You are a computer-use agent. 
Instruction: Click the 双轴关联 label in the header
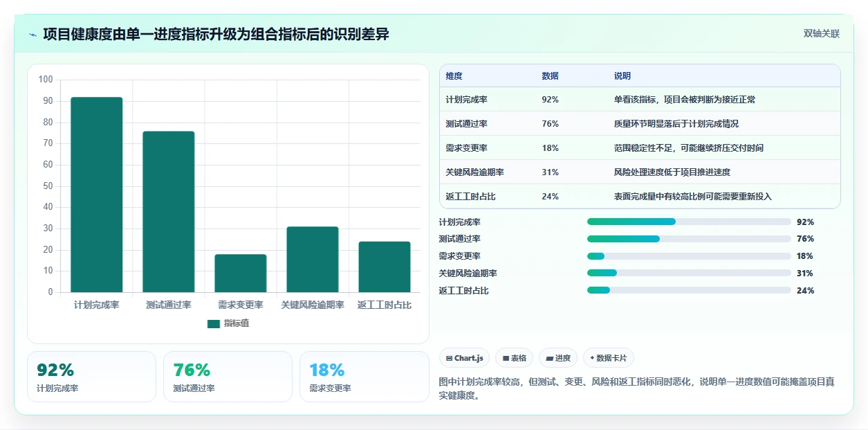point(821,34)
